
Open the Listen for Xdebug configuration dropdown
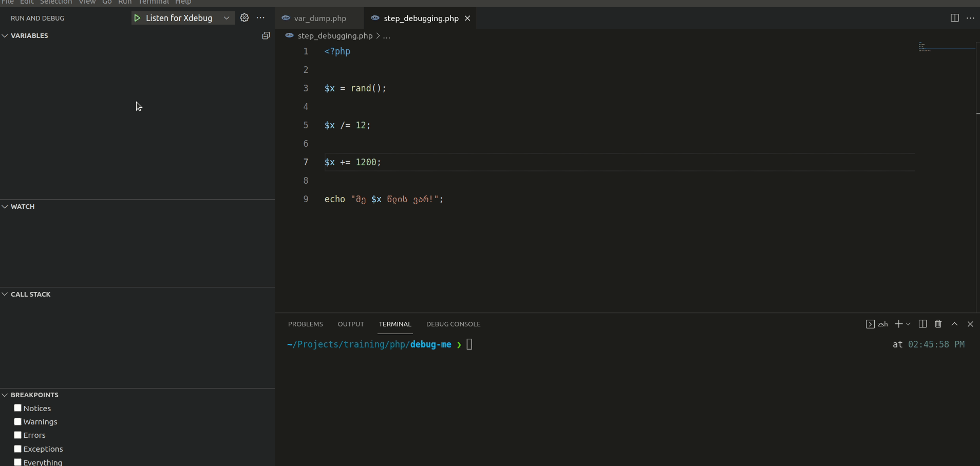coord(227,18)
